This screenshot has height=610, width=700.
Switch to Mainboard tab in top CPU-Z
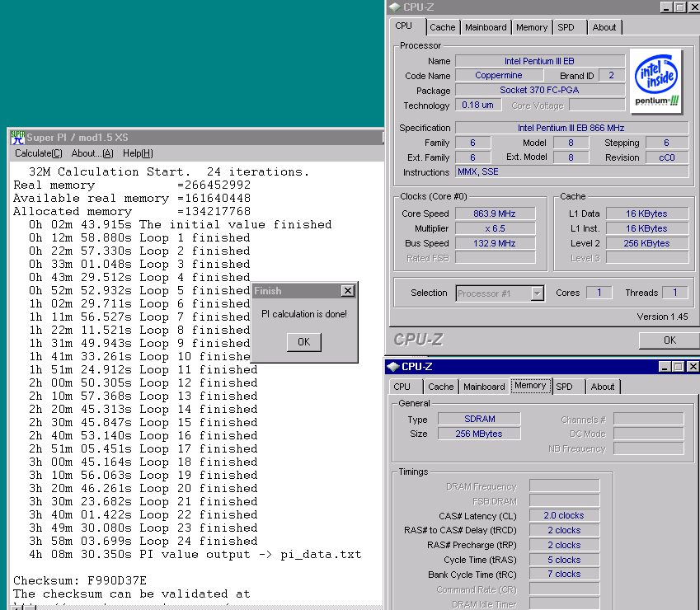[486, 28]
